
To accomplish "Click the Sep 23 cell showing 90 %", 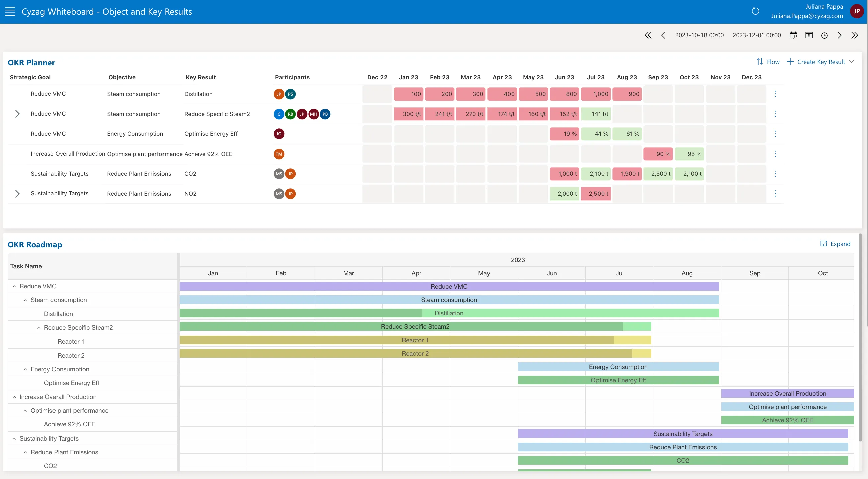I will point(658,154).
